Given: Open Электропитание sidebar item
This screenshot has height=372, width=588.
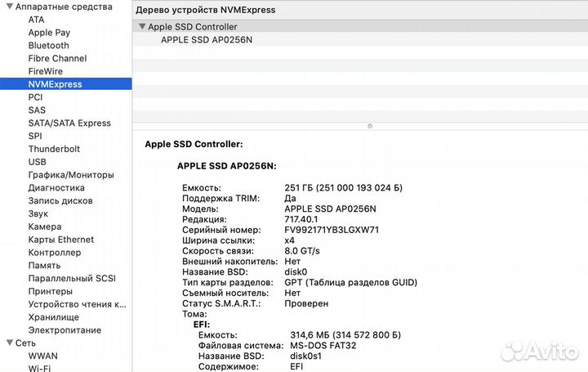Looking at the screenshot, I should pos(65,330).
